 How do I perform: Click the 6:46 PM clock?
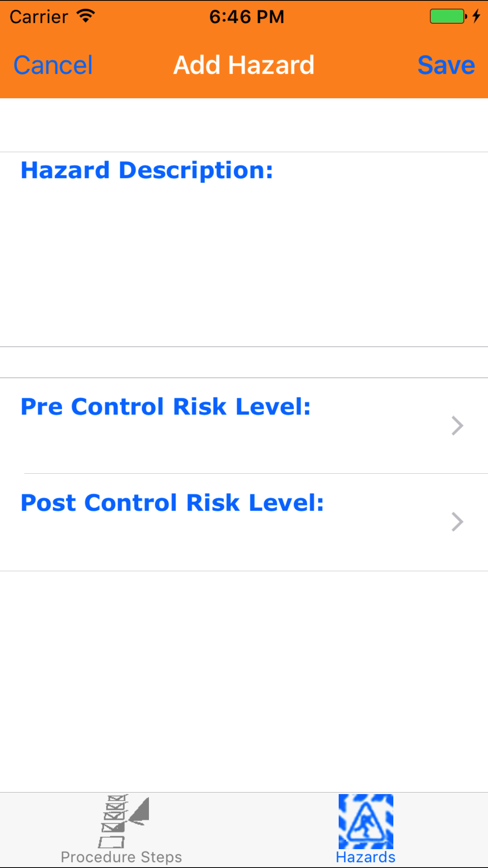[246, 17]
